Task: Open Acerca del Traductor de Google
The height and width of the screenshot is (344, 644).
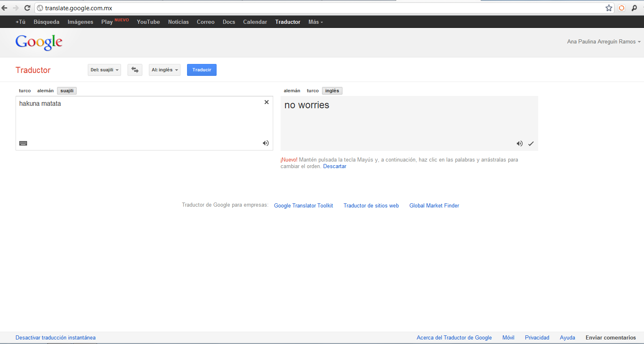Action: (454, 338)
